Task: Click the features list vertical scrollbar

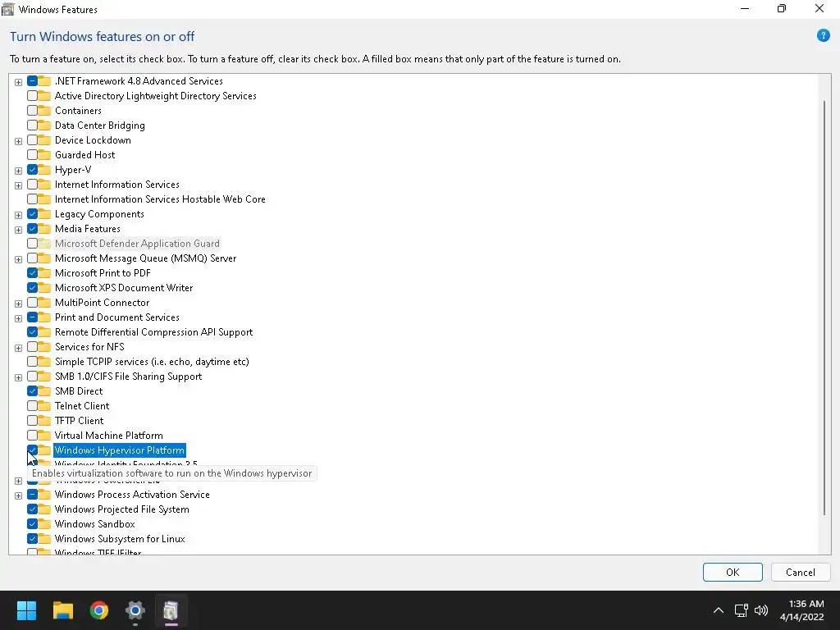Action: tap(824, 308)
